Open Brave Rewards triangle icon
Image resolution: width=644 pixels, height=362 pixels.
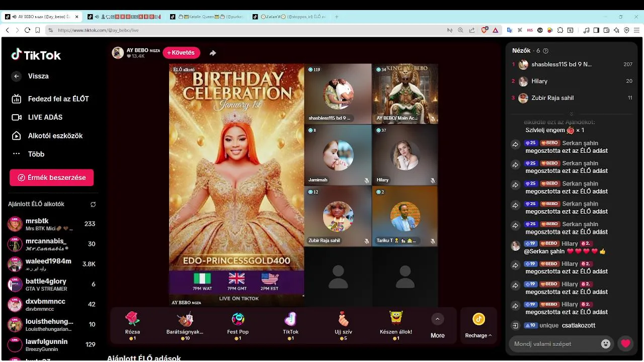(x=495, y=30)
